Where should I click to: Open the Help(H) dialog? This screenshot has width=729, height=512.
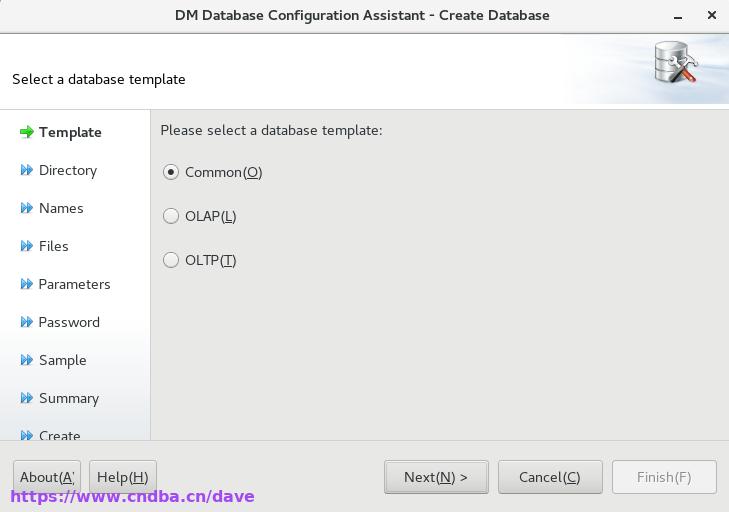point(123,477)
